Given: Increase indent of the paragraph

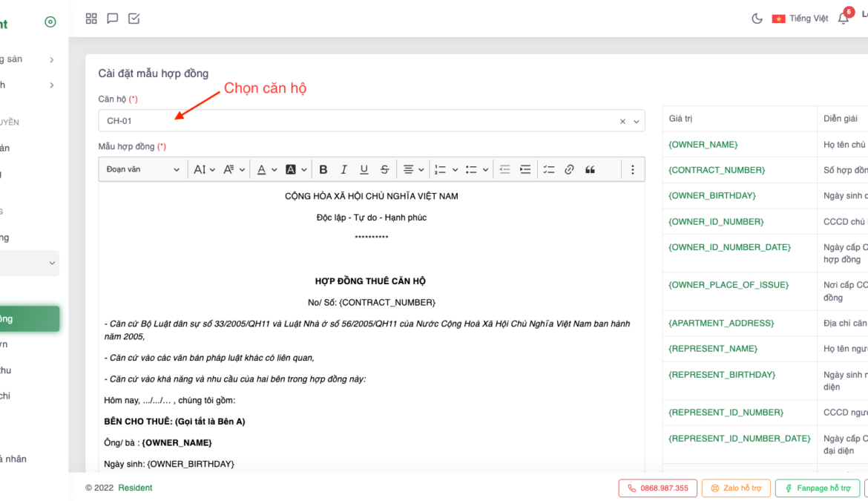Looking at the screenshot, I should point(525,170).
